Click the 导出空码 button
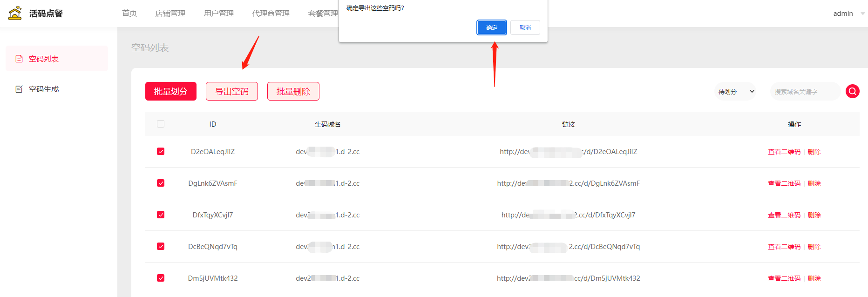 pos(232,91)
